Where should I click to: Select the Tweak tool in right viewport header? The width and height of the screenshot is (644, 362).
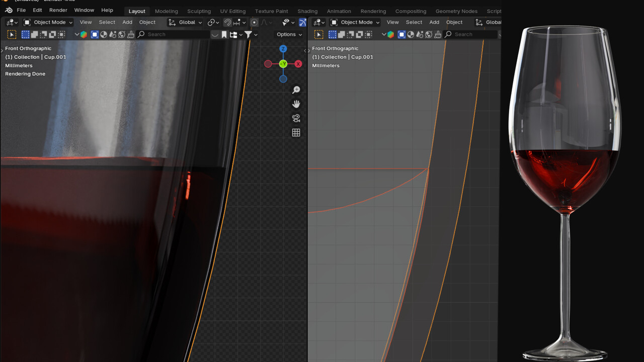pyautogui.click(x=318, y=34)
